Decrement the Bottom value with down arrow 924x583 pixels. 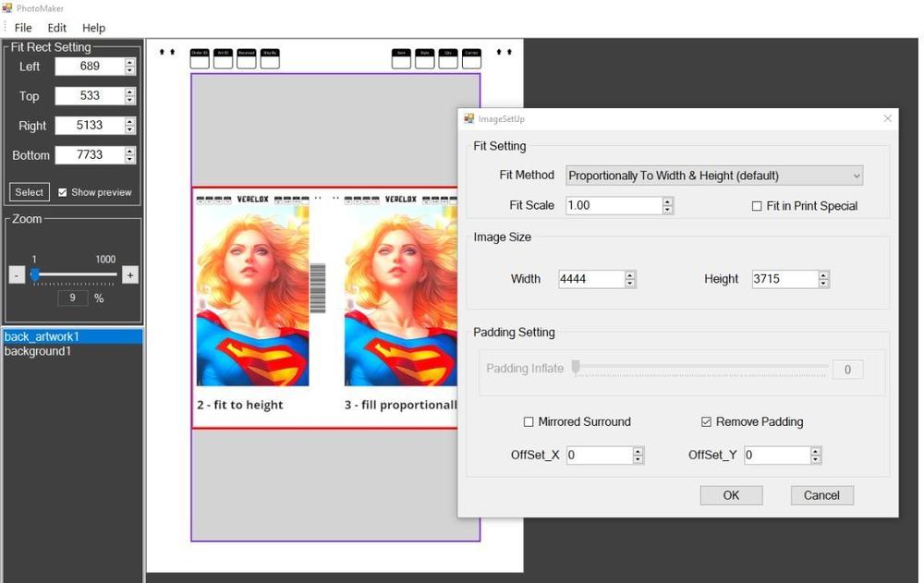130,159
